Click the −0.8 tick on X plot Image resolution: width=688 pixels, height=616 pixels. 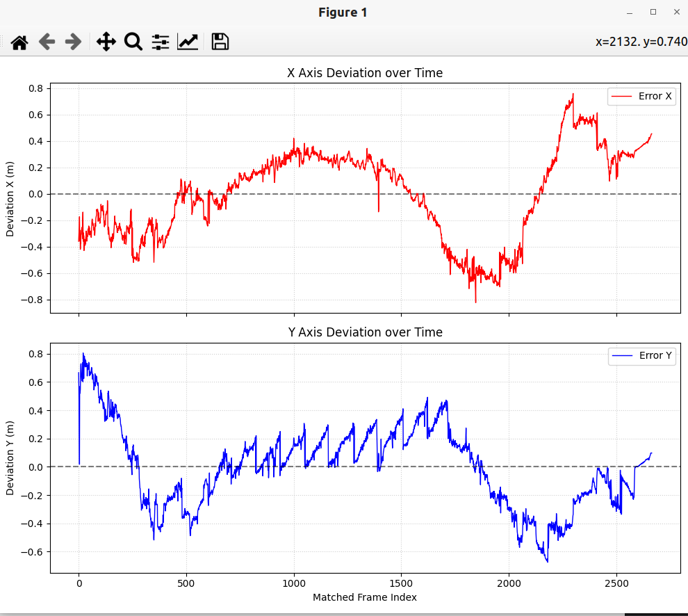[x=32, y=300]
